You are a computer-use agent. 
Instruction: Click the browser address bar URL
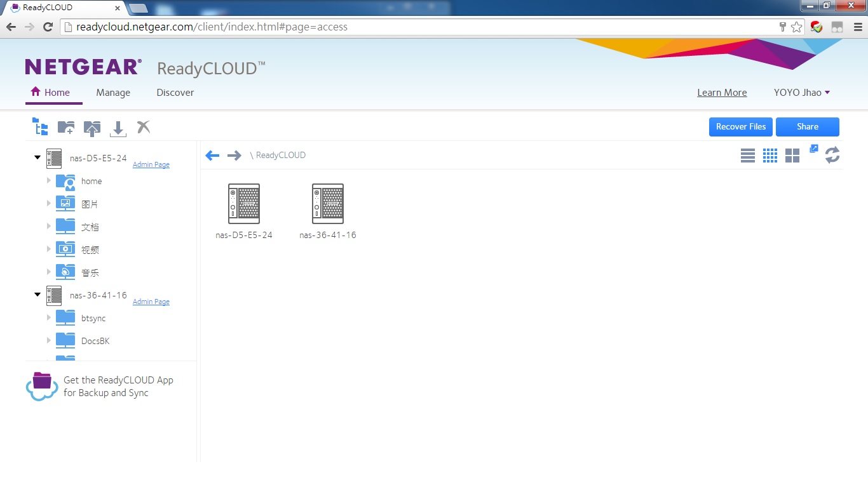click(x=212, y=27)
